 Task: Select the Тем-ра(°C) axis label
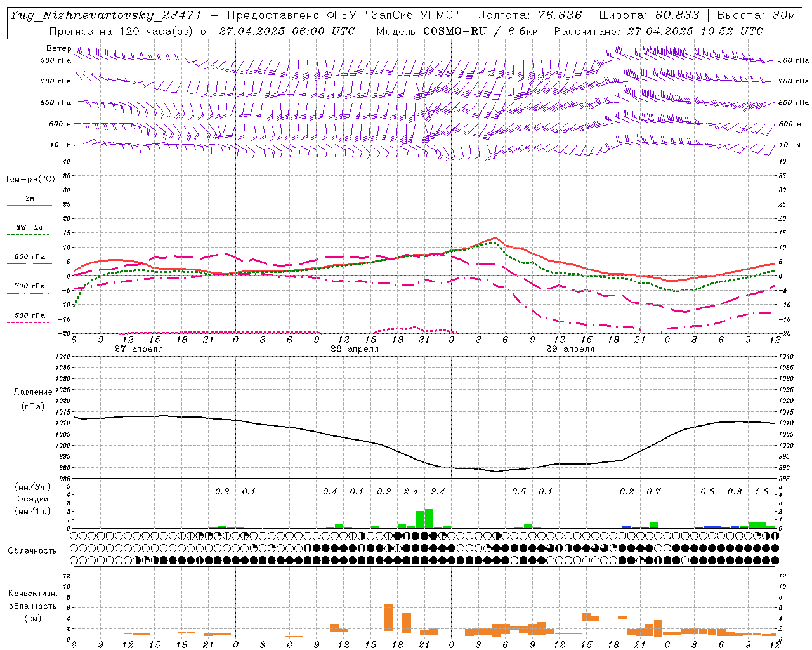(30, 180)
